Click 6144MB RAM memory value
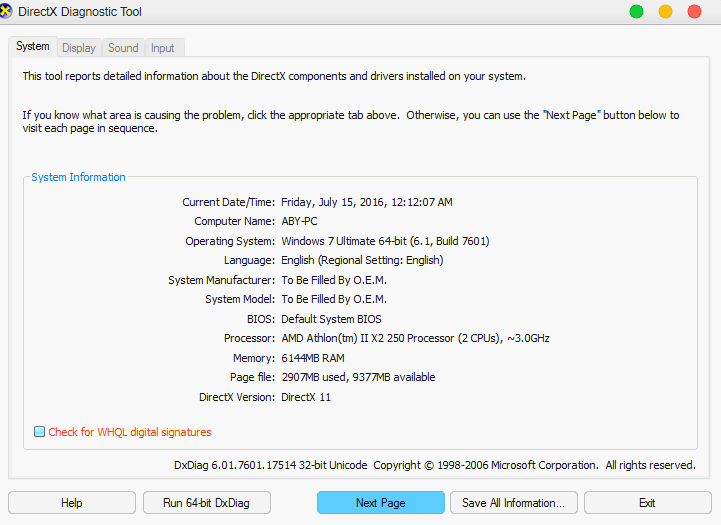The height and width of the screenshot is (525, 721). click(x=313, y=358)
